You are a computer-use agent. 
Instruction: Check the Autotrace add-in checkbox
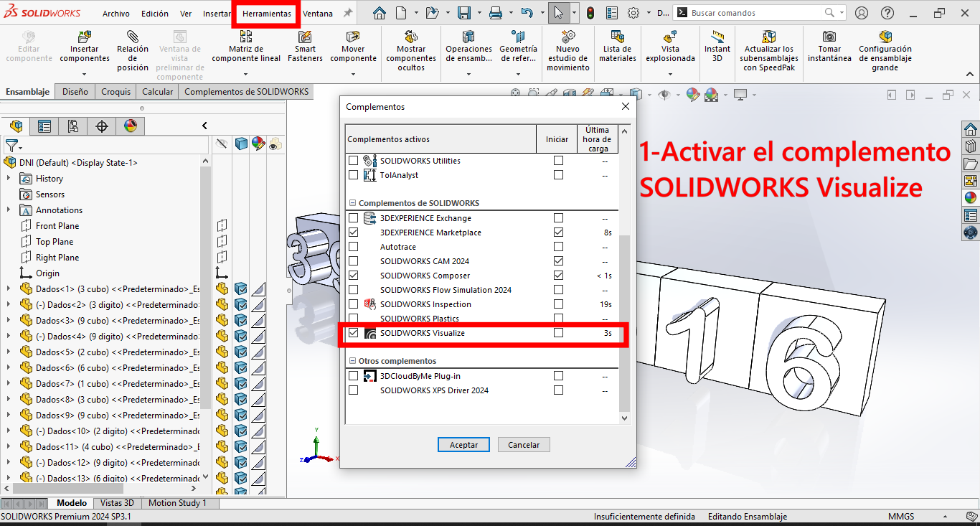(x=353, y=247)
